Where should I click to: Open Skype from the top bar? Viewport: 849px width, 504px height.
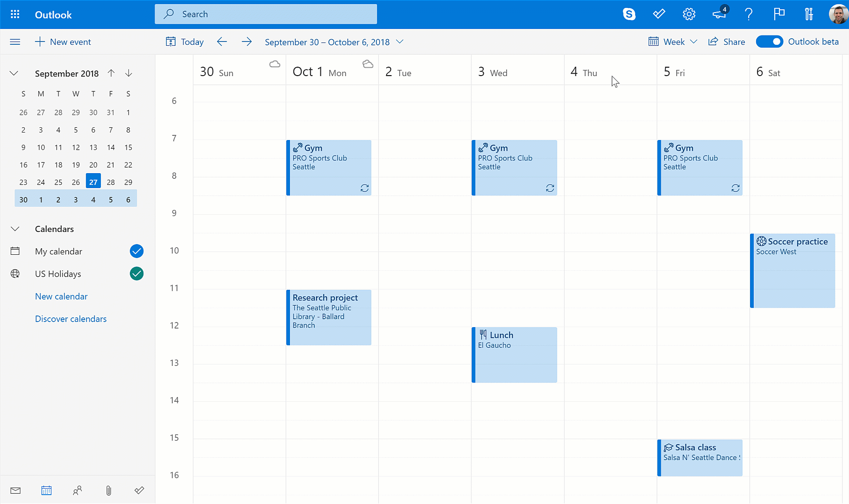coord(629,14)
